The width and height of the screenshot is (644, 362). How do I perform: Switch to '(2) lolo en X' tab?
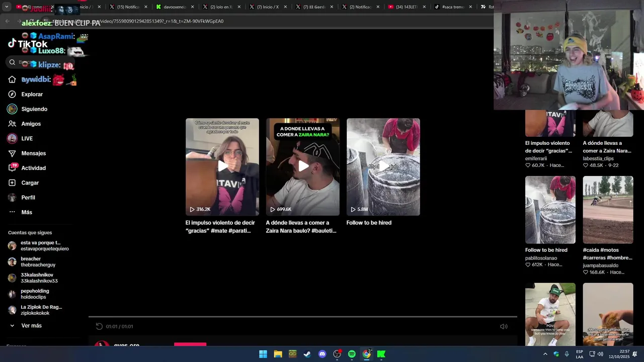pyautogui.click(x=221, y=7)
